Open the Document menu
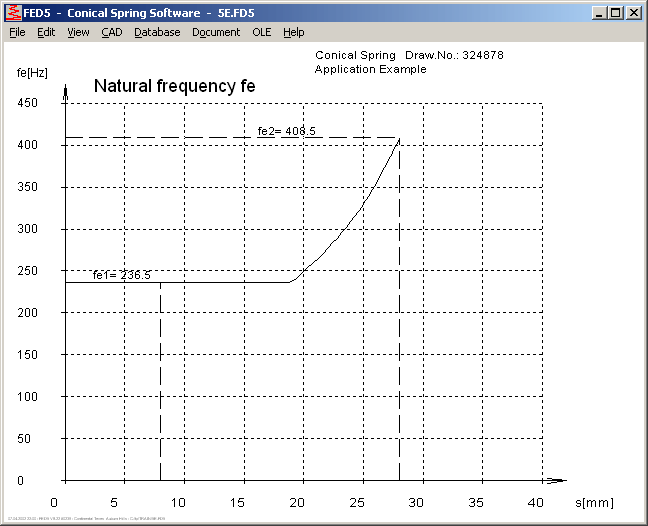The width and height of the screenshot is (648, 526). [216, 32]
